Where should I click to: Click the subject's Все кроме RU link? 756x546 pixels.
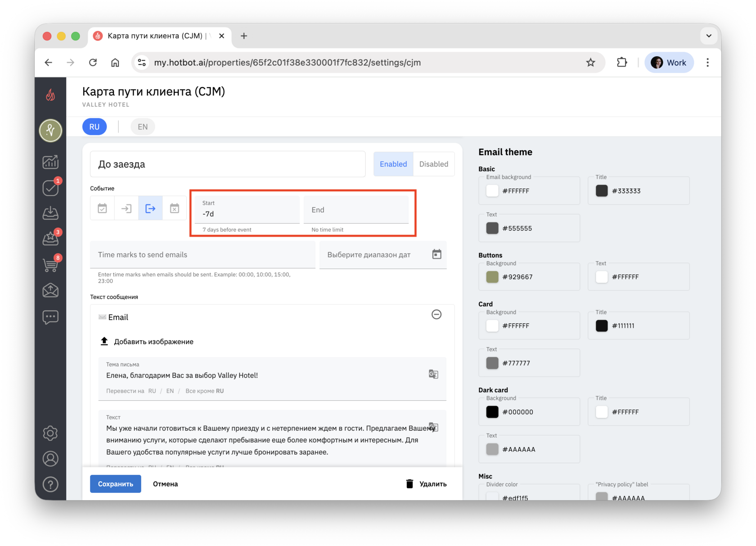205,391
